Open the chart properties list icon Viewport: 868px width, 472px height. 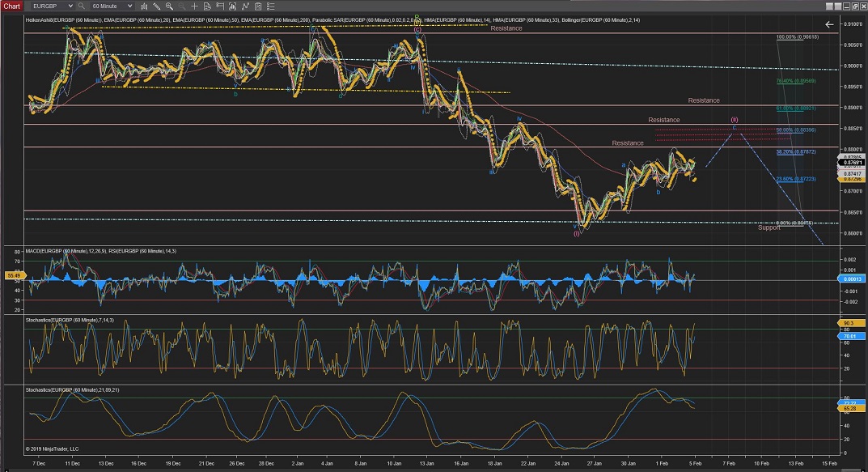pyautogui.click(x=271, y=6)
